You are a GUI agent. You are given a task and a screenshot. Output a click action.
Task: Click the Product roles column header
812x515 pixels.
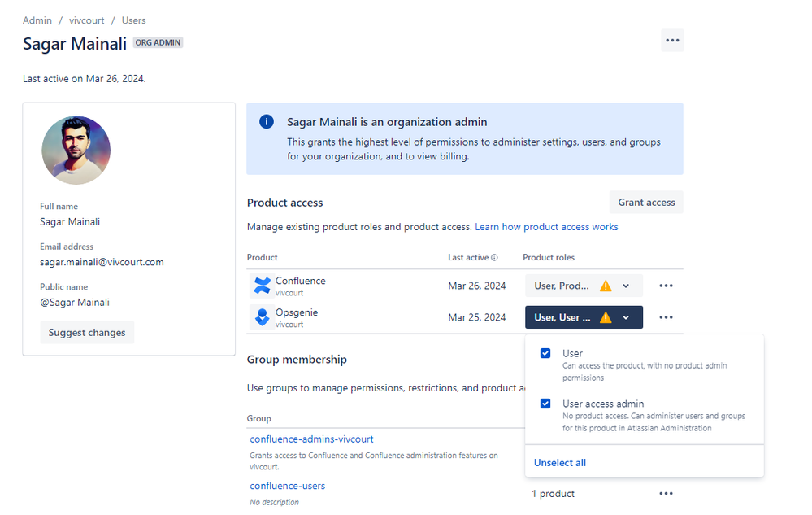pyautogui.click(x=549, y=257)
